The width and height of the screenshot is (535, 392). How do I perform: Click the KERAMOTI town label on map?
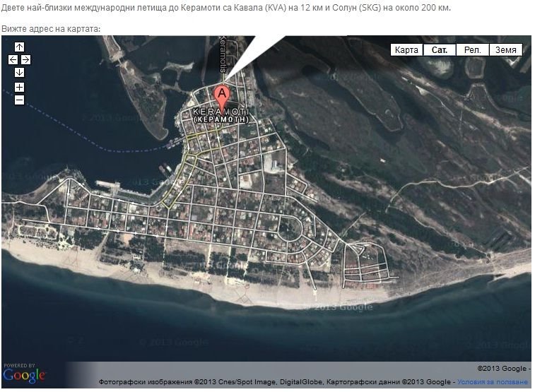point(221,112)
